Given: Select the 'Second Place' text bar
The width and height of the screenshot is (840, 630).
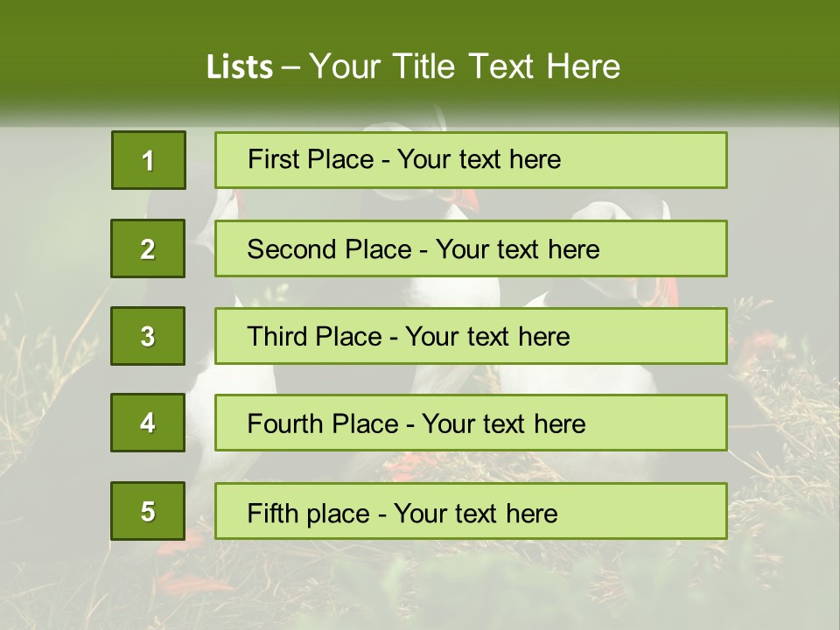Looking at the screenshot, I should [x=471, y=248].
